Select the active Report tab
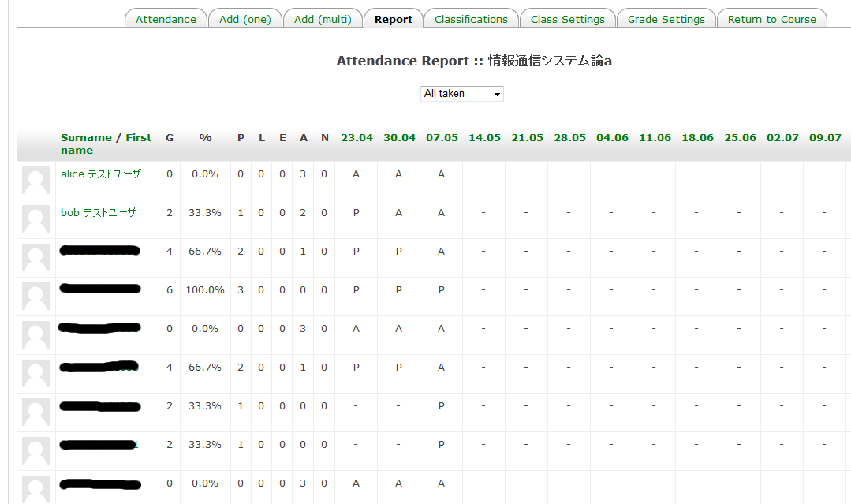Screen dimensions: 851x504 394,20
